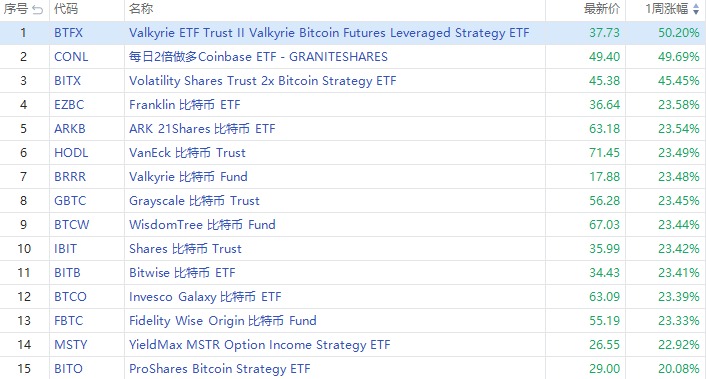Open VanEck 比特币 Trust entry

(x=187, y=153)
